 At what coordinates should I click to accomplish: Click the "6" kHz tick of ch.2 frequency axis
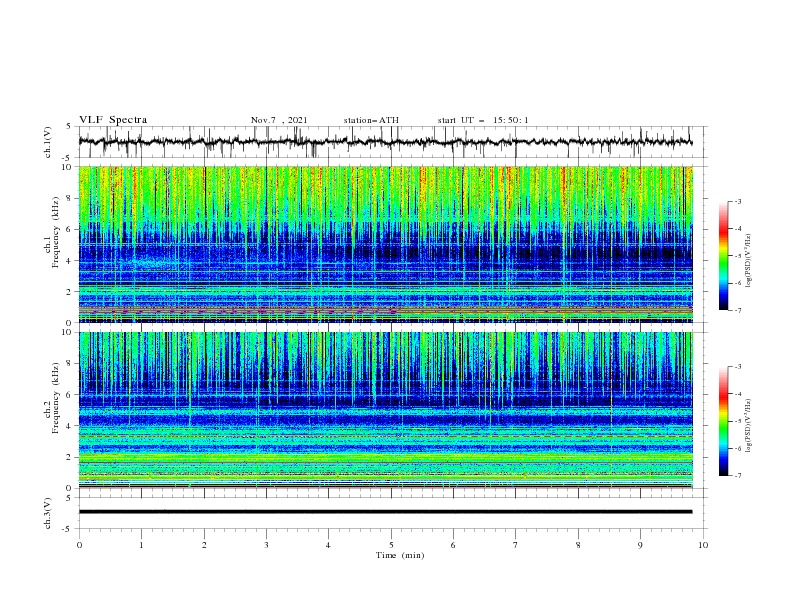coord(69,395)
